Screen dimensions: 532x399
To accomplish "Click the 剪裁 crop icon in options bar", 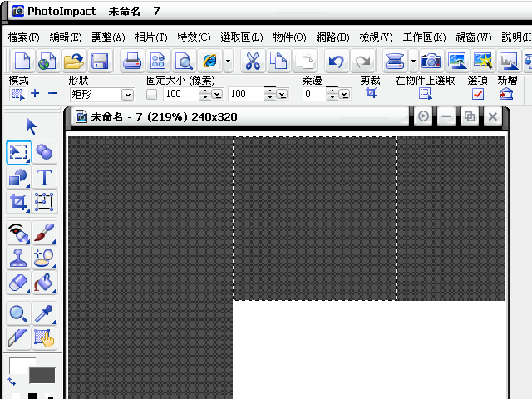I will tap(372, 93).
